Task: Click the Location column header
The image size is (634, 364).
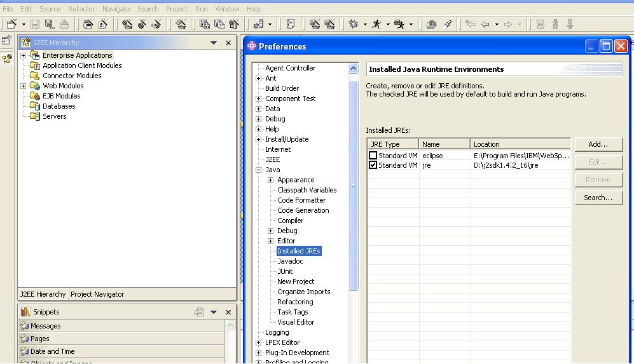Action: [521, 144]
